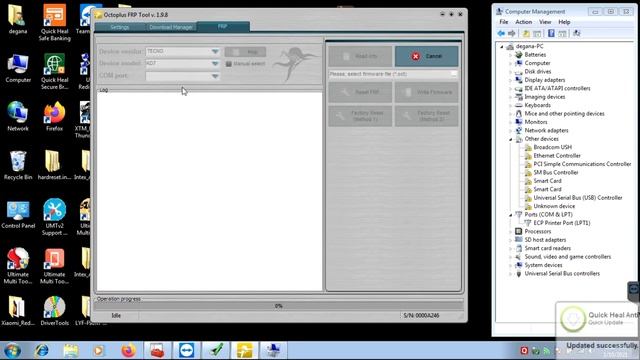Open the Network desktop icon
640x360 pixels.
[x=18, y=116]
